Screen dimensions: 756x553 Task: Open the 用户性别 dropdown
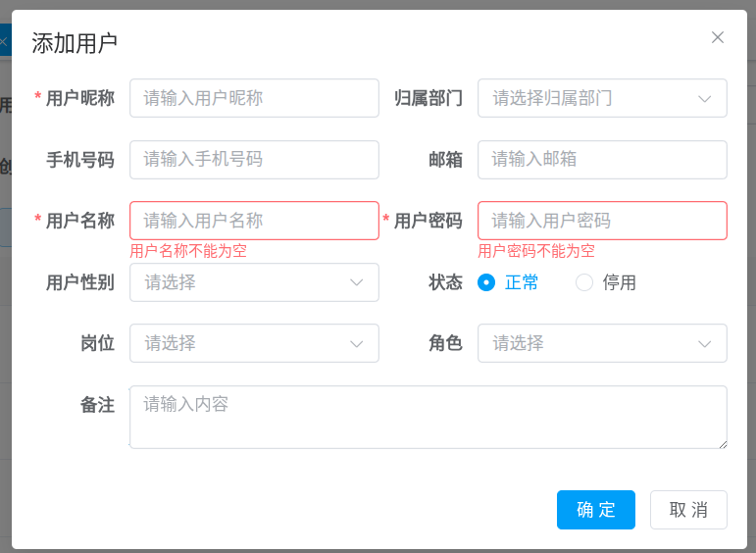coord(240,282)
